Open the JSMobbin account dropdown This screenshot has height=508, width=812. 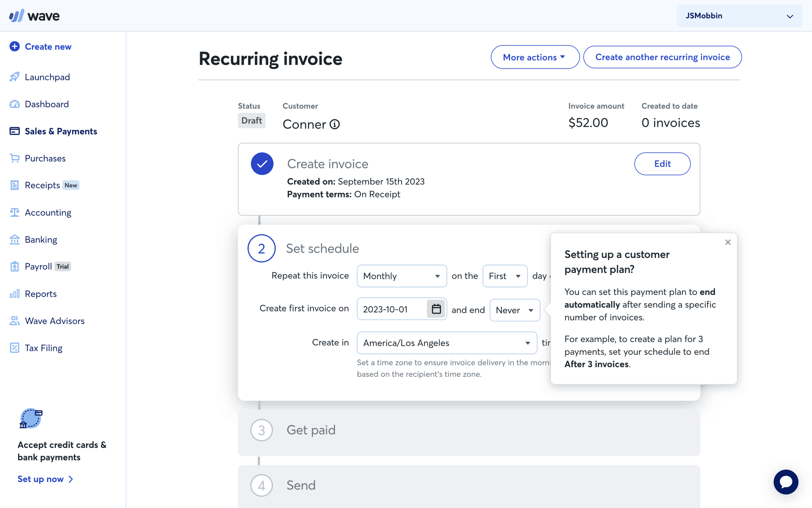coord(739,16)
